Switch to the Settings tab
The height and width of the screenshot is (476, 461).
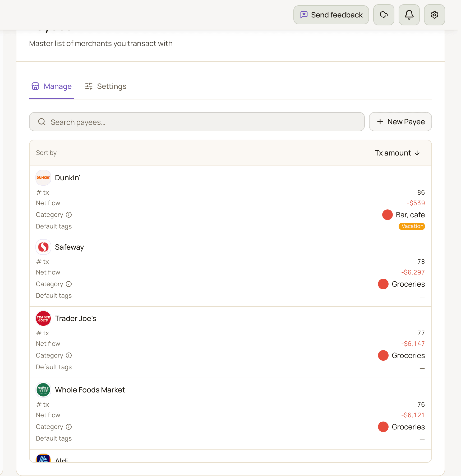106,86
